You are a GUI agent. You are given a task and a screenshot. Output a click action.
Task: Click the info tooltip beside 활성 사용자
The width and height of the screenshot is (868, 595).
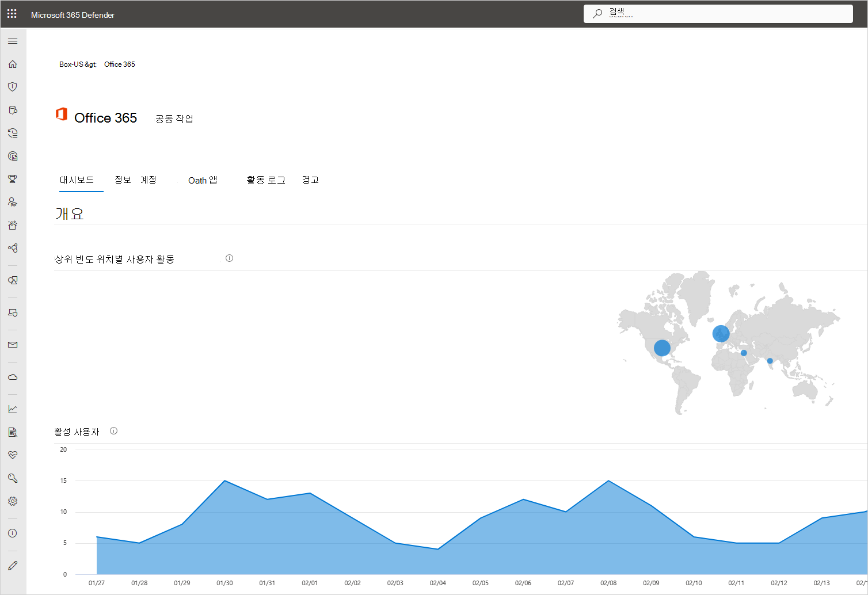(x=113, y=430)
